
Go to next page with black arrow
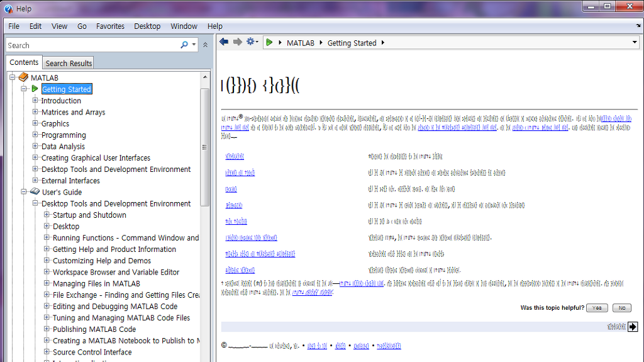[633, 327]
